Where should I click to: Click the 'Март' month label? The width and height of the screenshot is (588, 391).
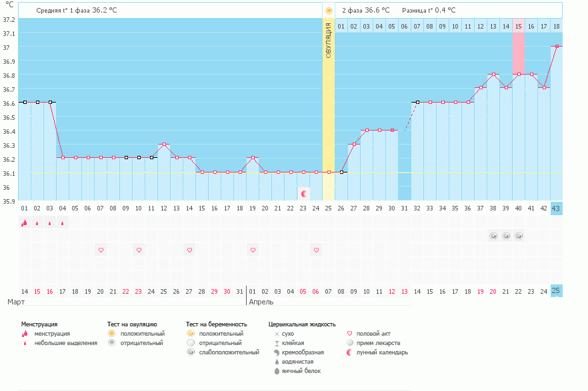[x=16, y=302]
